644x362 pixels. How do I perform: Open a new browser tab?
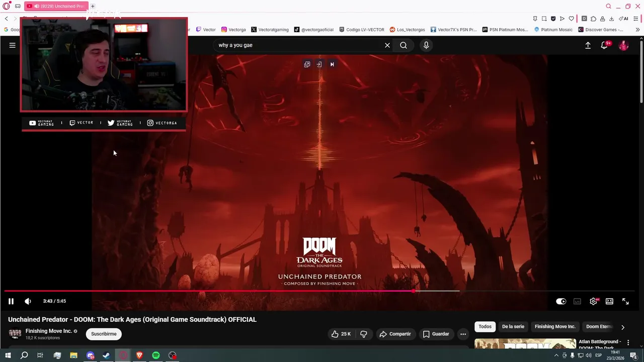coord(93,6)
